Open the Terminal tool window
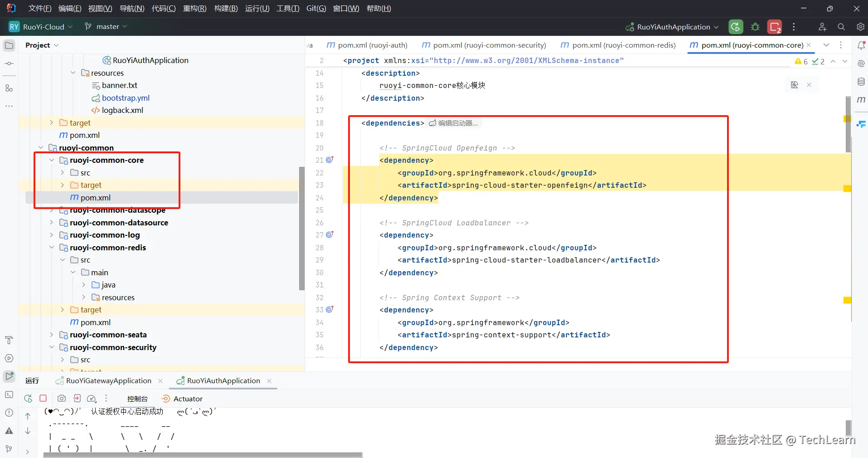The width and height of the screenshot is (868, 458). tap(9, 395)
